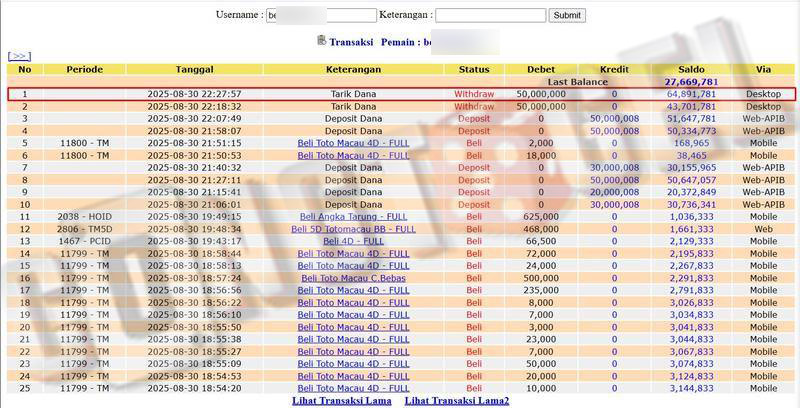Click the Last Balance value 27,669,781

tap(690, 81)
